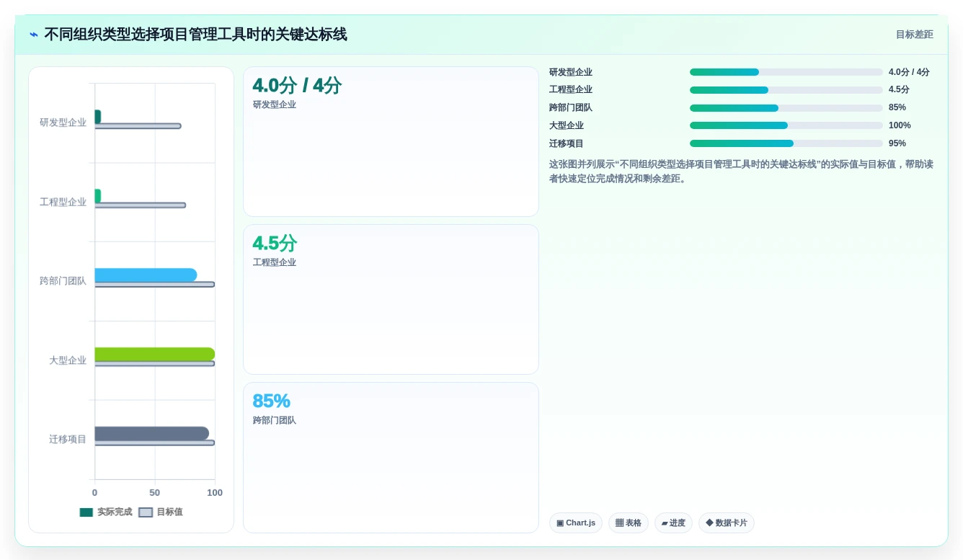963x560 pixels.
Task: Click the 工程型企业 row label in progress list
Action: [571, 89]
